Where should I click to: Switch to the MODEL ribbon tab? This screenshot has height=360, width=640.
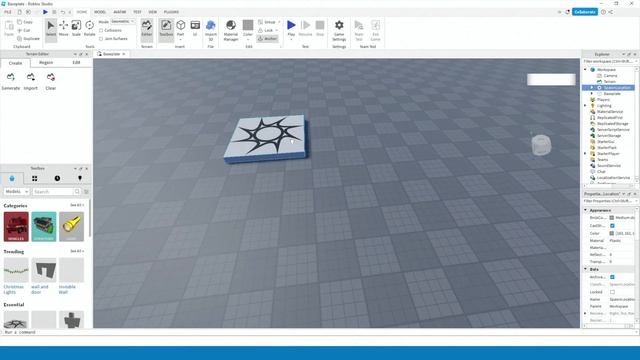click(x=100, y=12)
